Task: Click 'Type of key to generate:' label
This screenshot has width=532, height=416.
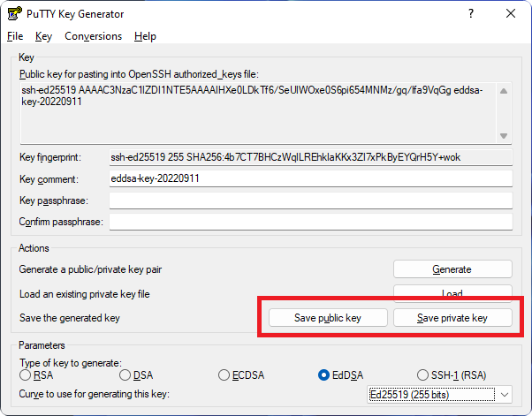Action: (70, 363)
